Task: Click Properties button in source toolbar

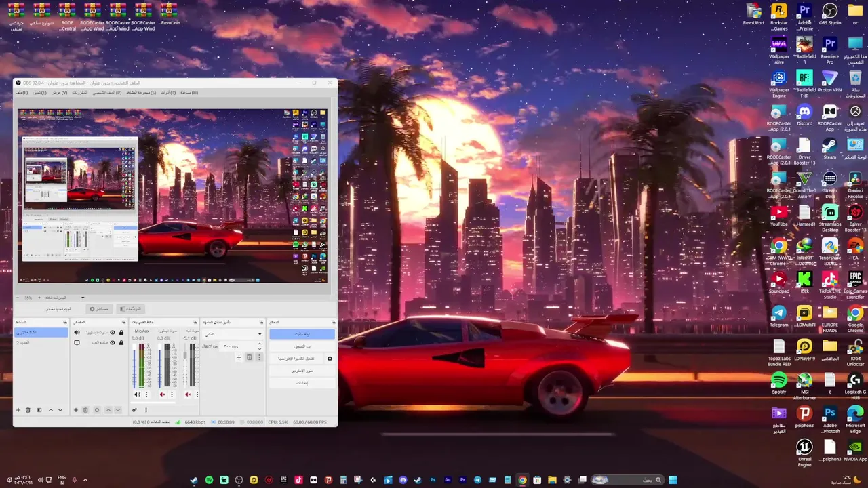Action: 100,309
